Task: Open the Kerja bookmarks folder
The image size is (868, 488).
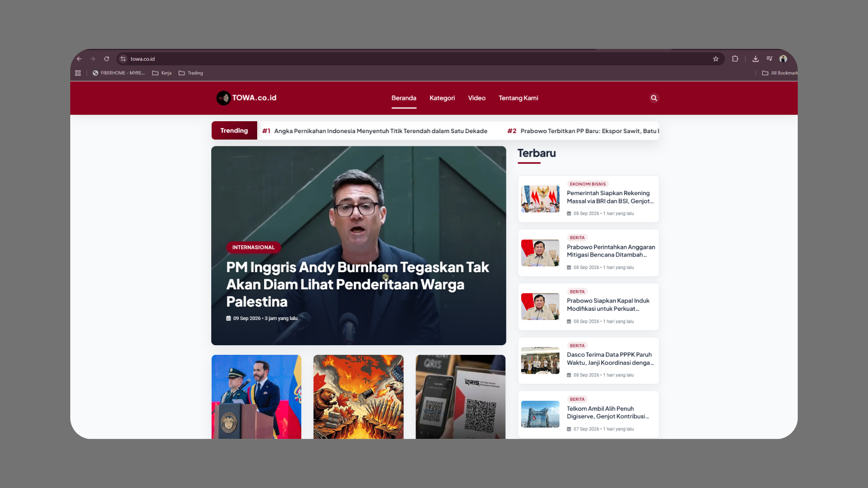Action: (x=162, y=73)
